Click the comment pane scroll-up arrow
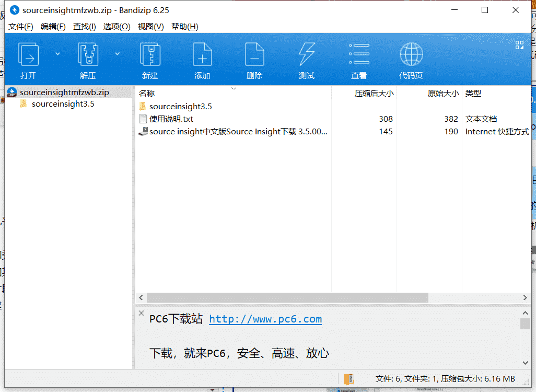The image size is (536, 392). coord(525,313)
